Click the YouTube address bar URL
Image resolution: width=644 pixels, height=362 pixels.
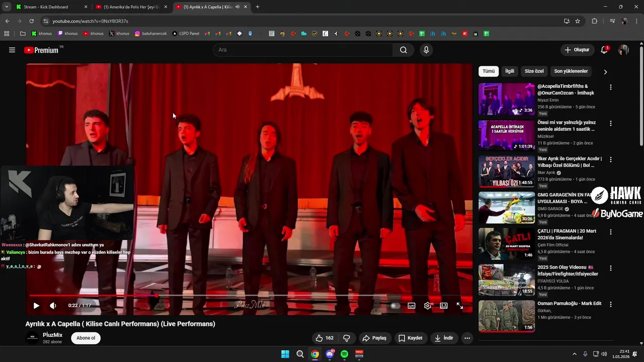(91, 21)
